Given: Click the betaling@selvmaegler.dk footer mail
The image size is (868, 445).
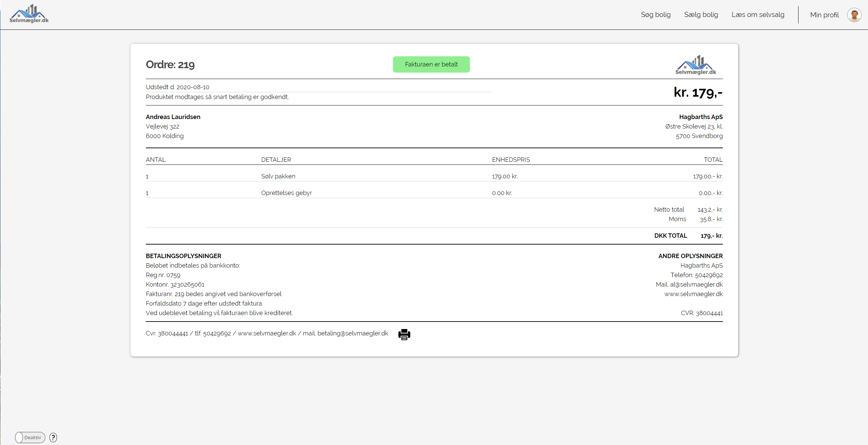Looking at the screenshot, I should pyautogui.click(x=353, y=333).
